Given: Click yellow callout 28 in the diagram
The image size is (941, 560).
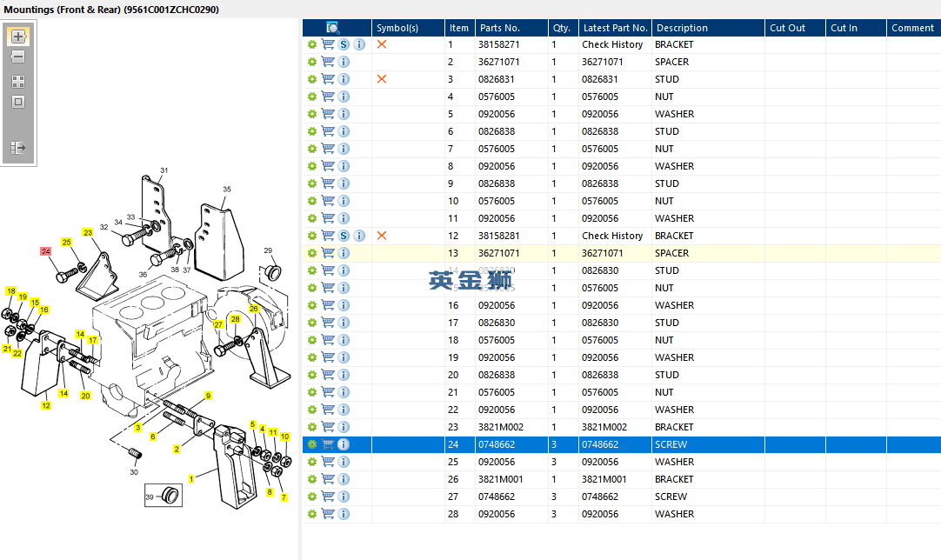Looking at the screenshot, I should (235, 319).
